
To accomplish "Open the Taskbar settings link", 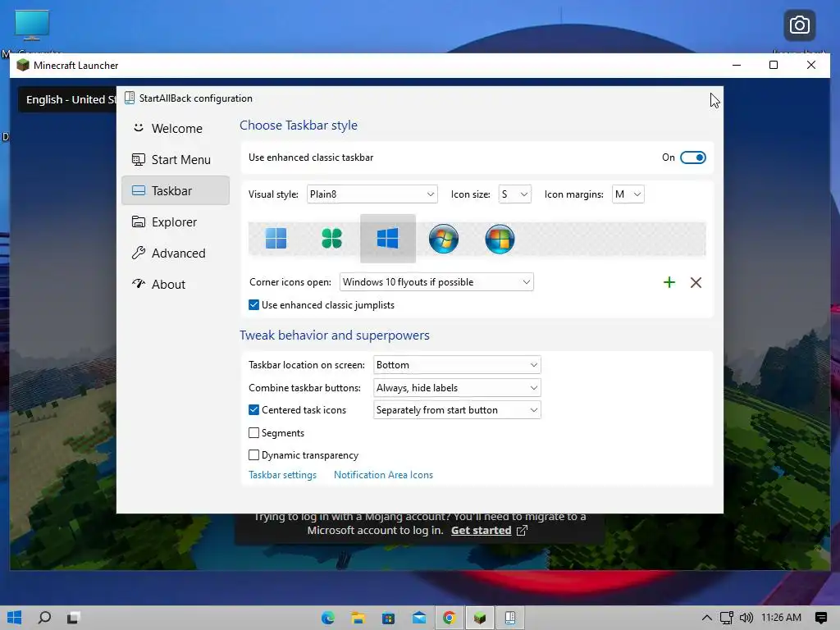I will 282,475.
